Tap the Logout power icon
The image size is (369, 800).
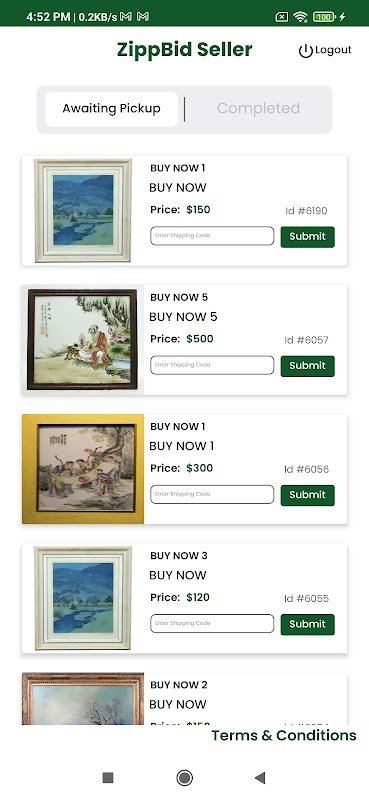305,51
